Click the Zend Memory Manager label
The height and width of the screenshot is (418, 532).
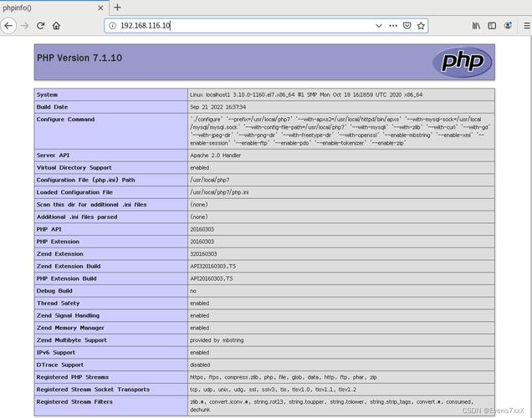pos(70,329)
